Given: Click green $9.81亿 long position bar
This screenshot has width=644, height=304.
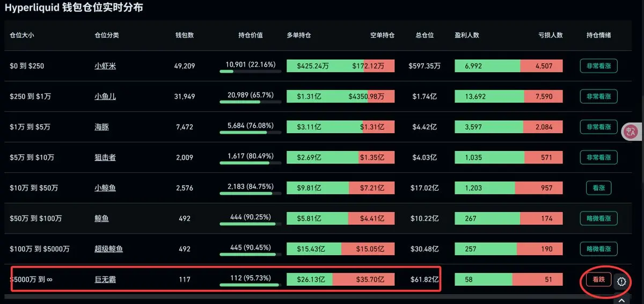Looking at the screenshot, I should pyautogui.click(x=318, y=188).
